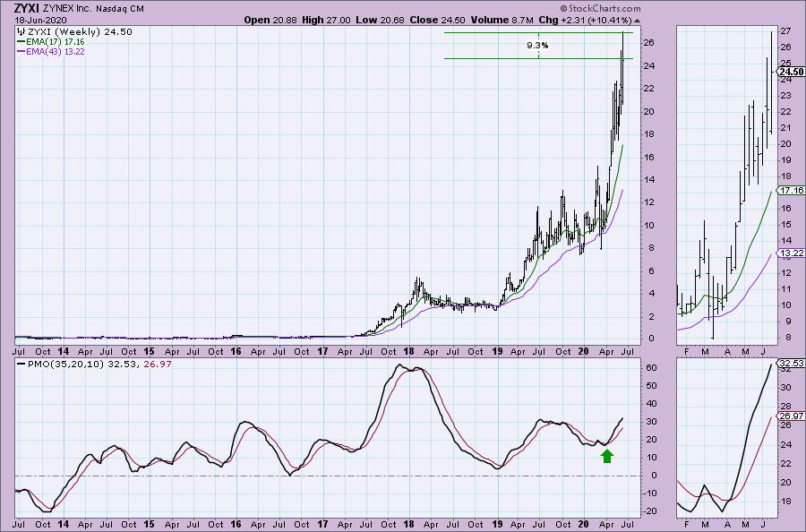Select the Volume 8.7M value

pos(502,20)
